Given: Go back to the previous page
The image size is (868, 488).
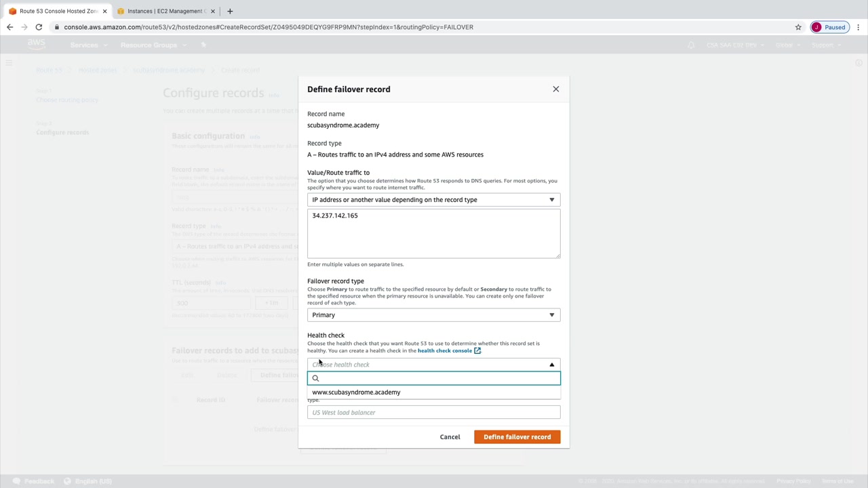Looking at the screenshot, I should point(9,27).
